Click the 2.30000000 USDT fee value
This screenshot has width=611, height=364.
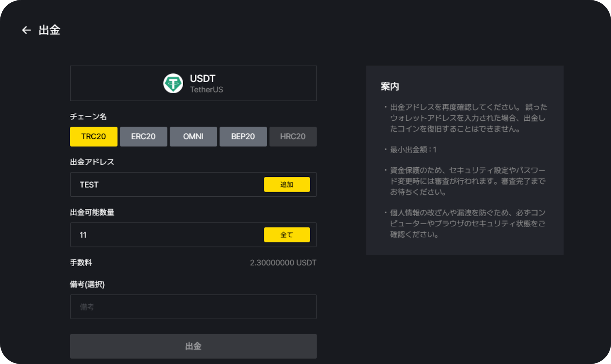pos(283,263)
